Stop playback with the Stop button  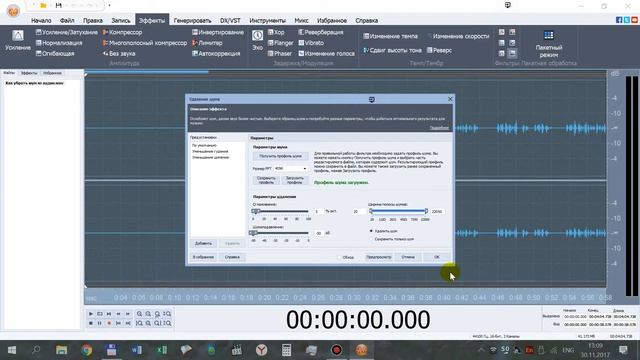click(91, 323)
